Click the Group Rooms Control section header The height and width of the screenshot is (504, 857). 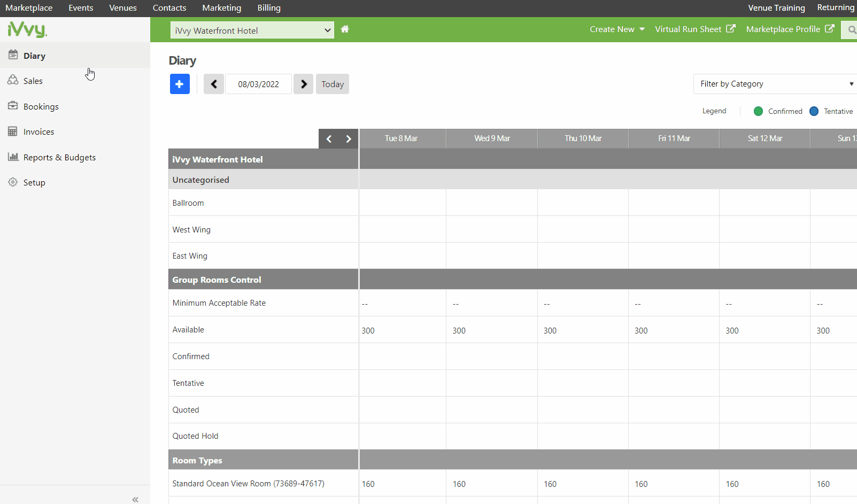click(217, 280)
